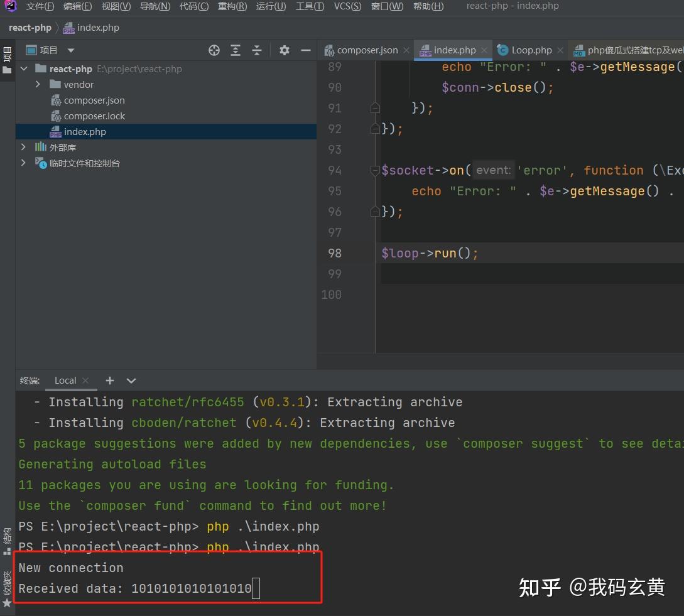Collapse all tree nodes with collapse-all icon
The width and height of the screenshot is (684, 616).
tap(257, 50)
